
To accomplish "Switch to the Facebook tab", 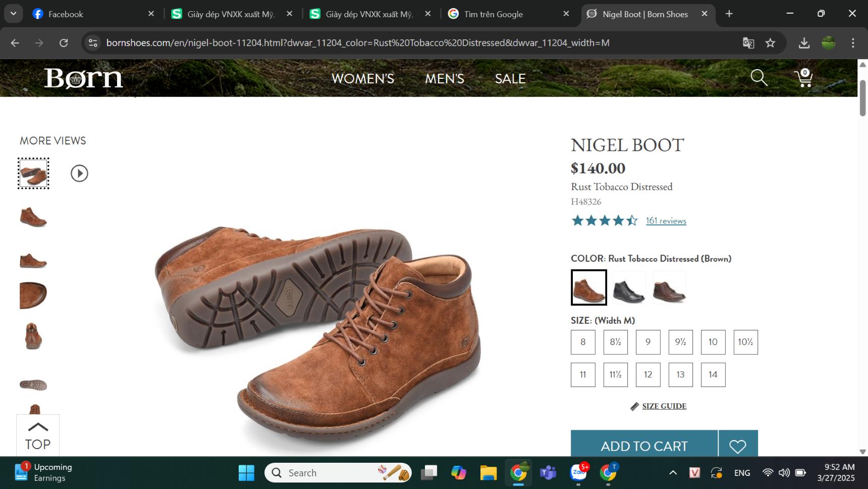I will click(92, 14).
